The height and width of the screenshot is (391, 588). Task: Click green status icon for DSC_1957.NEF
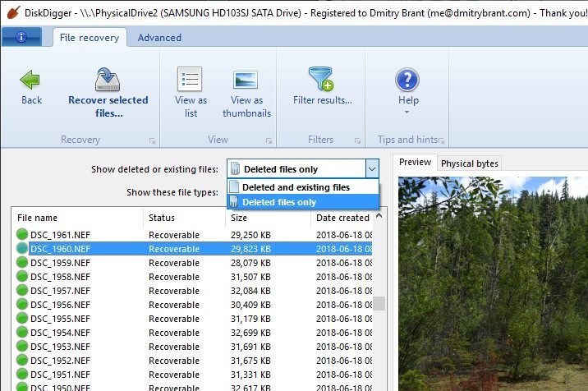coord(22,291)
